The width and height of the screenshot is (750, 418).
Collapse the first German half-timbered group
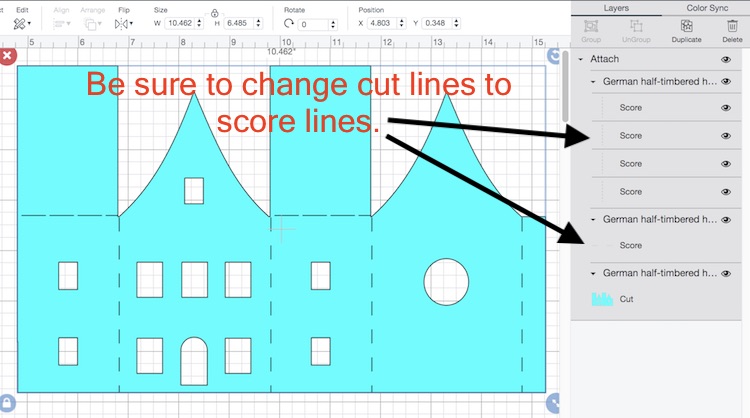(x=593, y=82)
